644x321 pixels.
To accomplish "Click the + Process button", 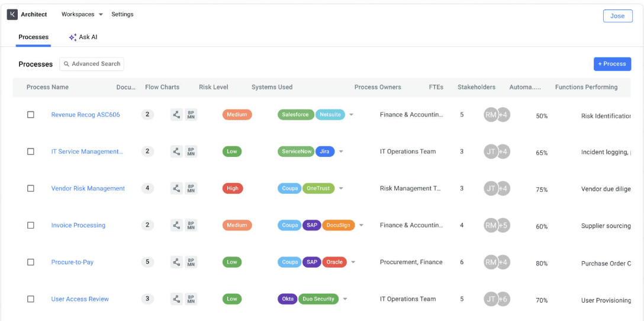I will click(613, 64).
